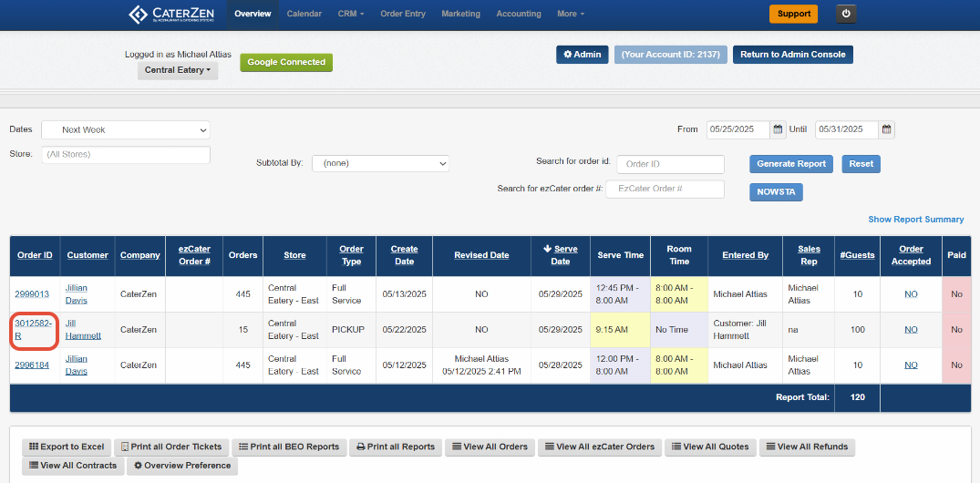Open Jillian Davis on order 2996184 row
Screen dimensions: 980x483
[x=77, y=365]
